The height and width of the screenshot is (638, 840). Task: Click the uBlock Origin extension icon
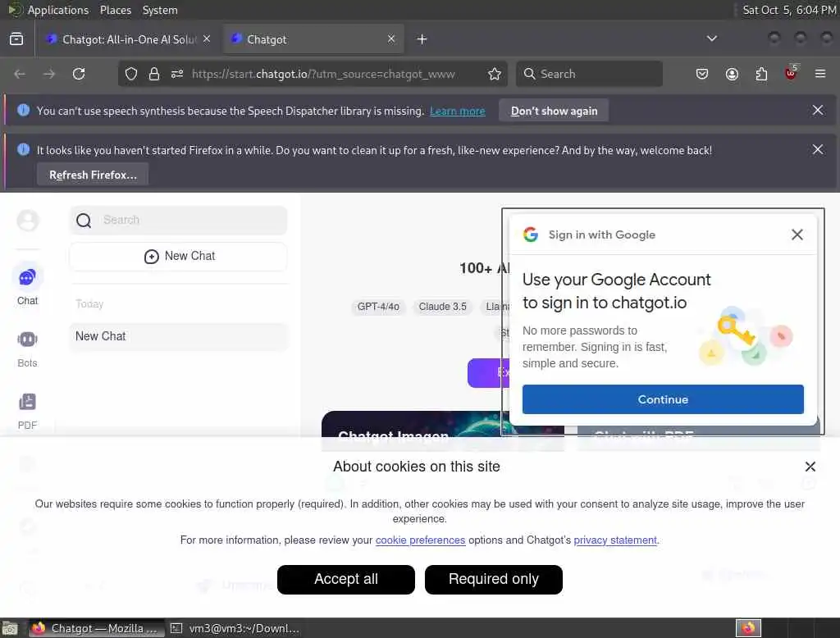[x=792, y=73]
